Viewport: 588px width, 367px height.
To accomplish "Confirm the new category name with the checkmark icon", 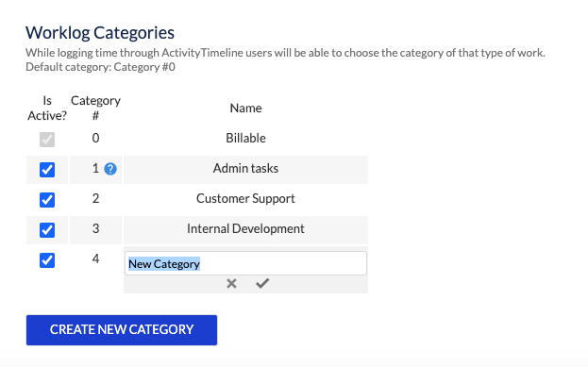I will point(262,283).
